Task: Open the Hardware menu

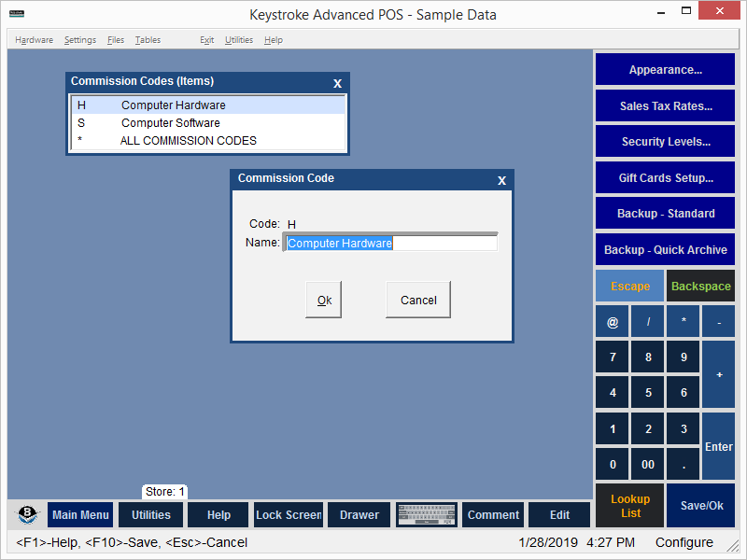Action: pyautogui.click(x=34, y=40)
